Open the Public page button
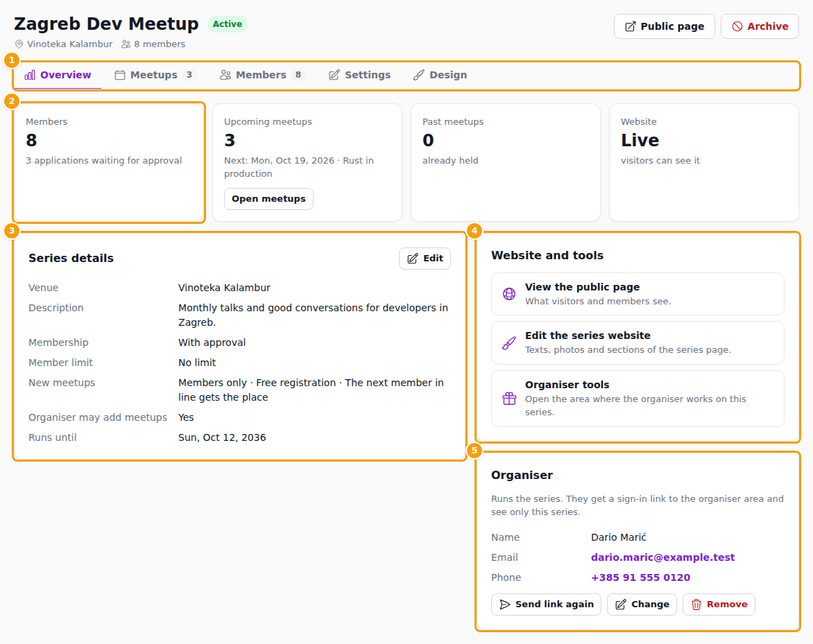 point(664,26)
